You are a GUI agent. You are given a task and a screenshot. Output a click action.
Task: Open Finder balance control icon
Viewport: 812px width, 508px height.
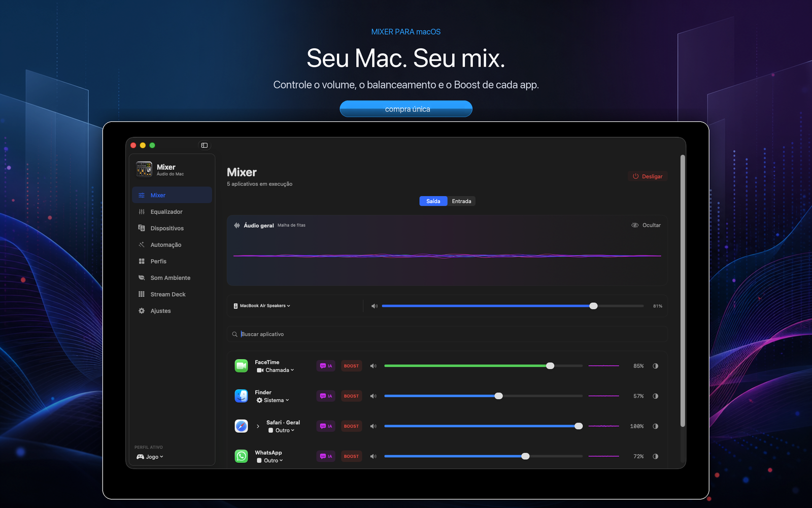(656, 396)
